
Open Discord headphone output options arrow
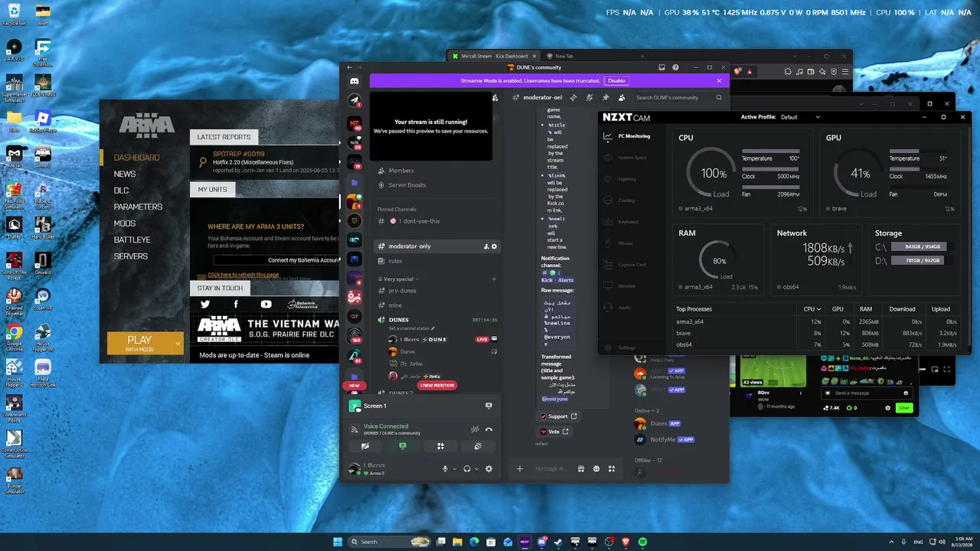tap(476, 469)
